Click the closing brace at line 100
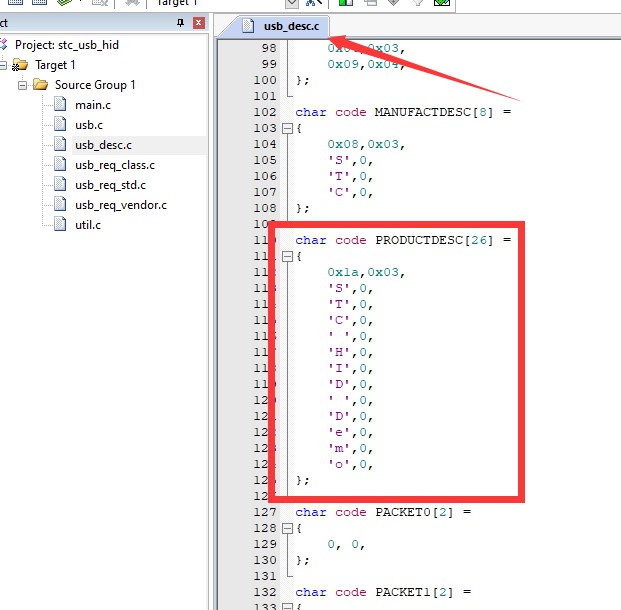621x610 pixels. coord(303,80)
